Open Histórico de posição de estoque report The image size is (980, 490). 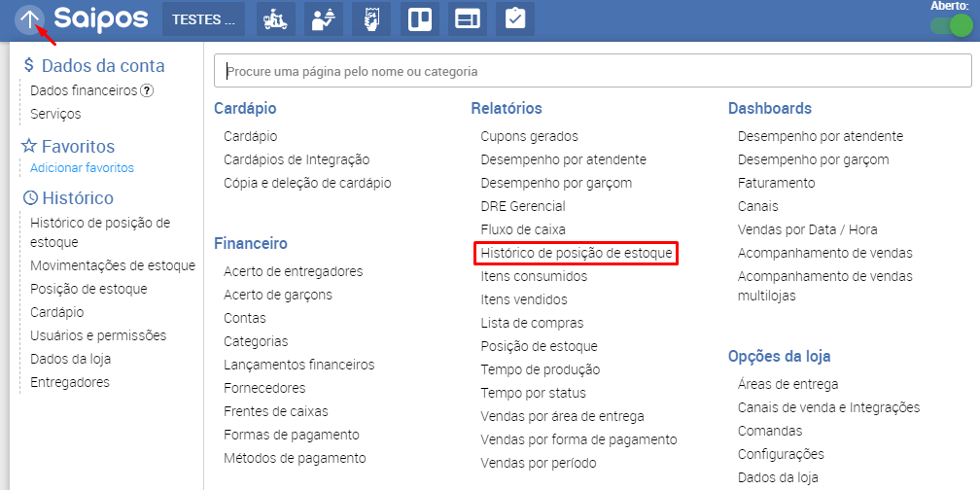tap(577, 253)
